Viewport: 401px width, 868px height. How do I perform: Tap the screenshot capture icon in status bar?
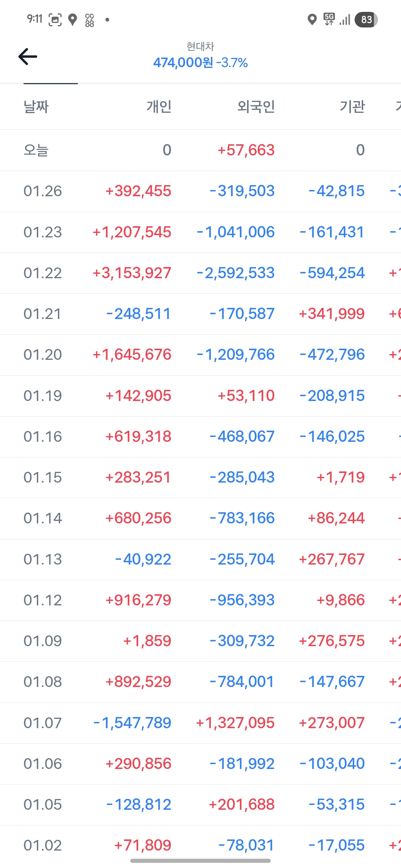55,20
